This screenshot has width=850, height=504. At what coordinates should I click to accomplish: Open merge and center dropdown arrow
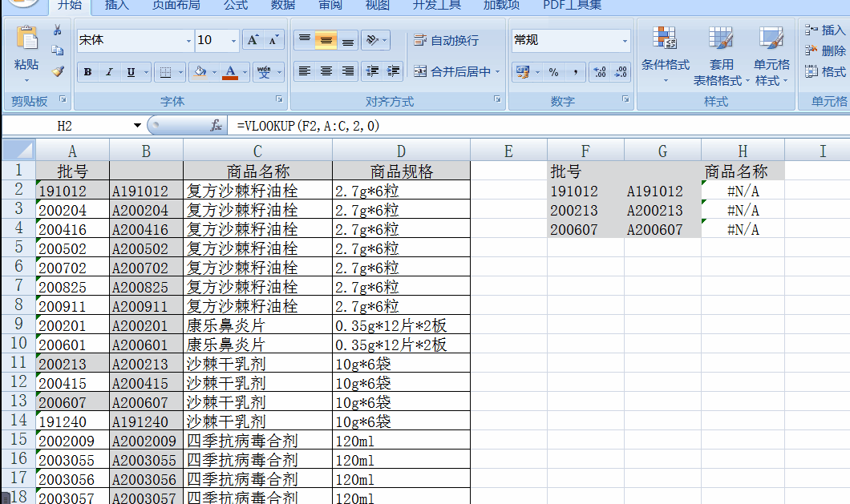point(498,71)
